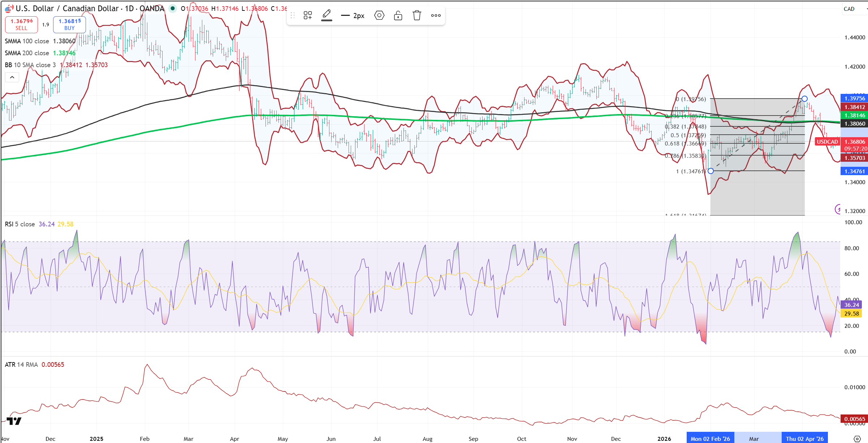Viewport: 868px width, 443px height.
Task: Click the 1.36815 BUY button
Action: [x=69, y=24]
